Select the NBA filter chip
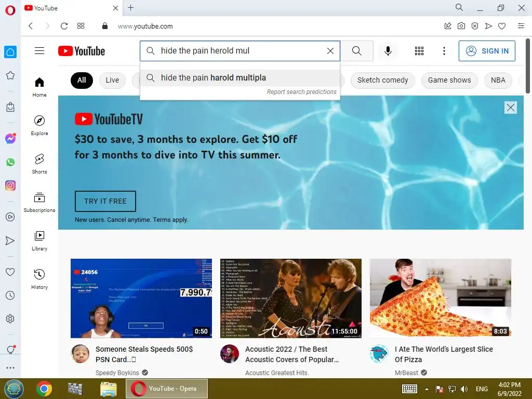The height and width of the screenshot is (399, 532). [498, 81]
